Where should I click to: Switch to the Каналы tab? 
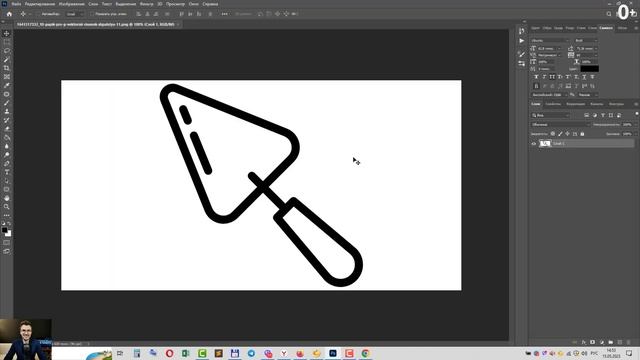pos(596,104)
